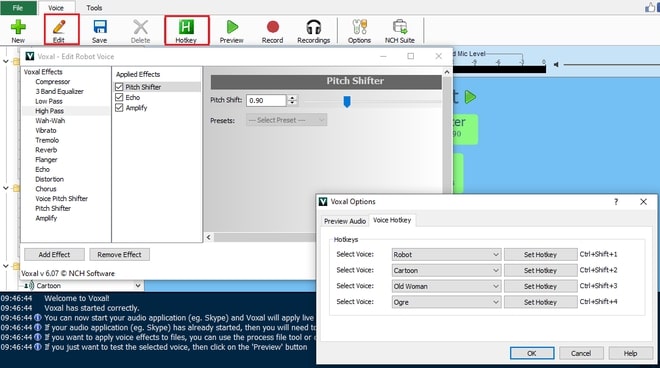Click the Delete toolbar icon
This screenshot has width=660, height=368.
[141, 30]
